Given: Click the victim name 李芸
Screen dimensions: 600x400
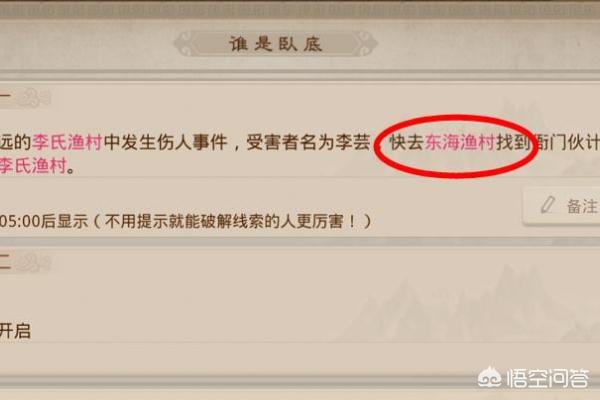Looking at the screenshot, I should pos(353,143).
